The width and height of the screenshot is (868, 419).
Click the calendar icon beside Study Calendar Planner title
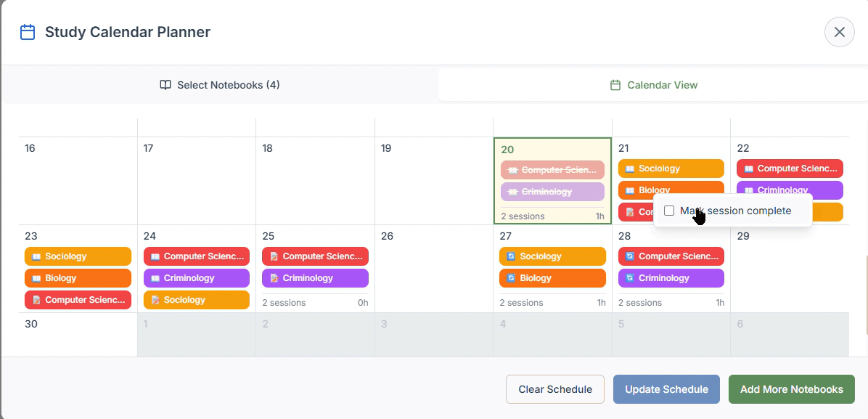[27, 32]
